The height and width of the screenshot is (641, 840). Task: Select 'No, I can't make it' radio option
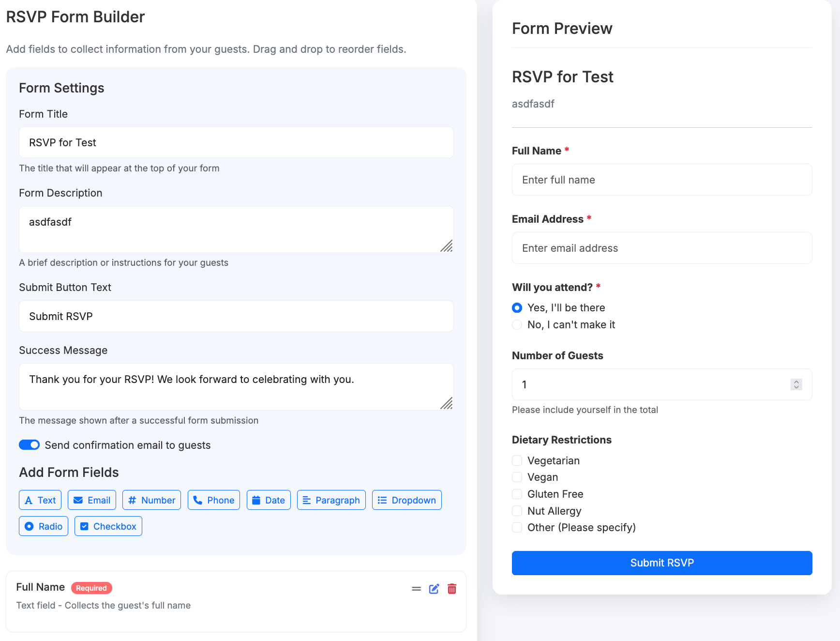[517, 325]
